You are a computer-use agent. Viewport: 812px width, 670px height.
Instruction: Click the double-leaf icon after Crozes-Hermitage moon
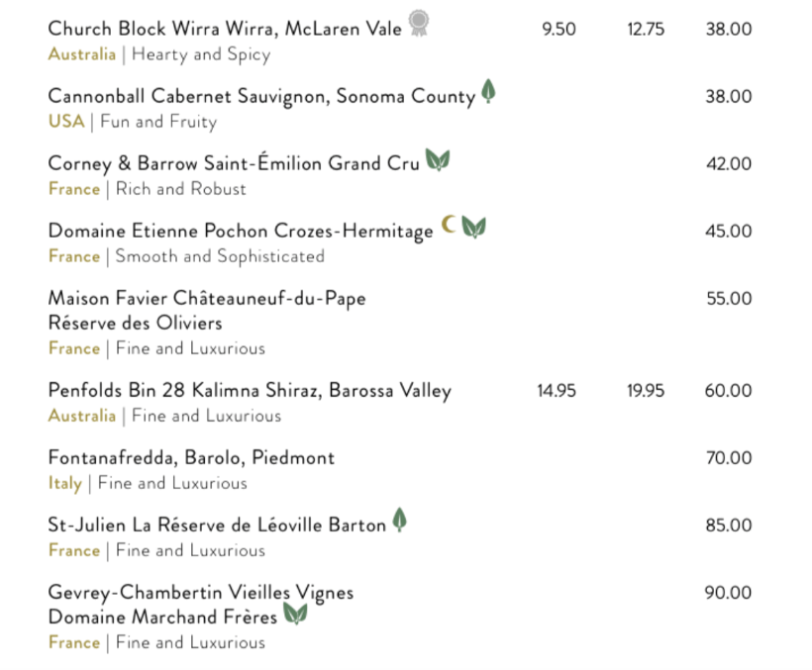474,228
